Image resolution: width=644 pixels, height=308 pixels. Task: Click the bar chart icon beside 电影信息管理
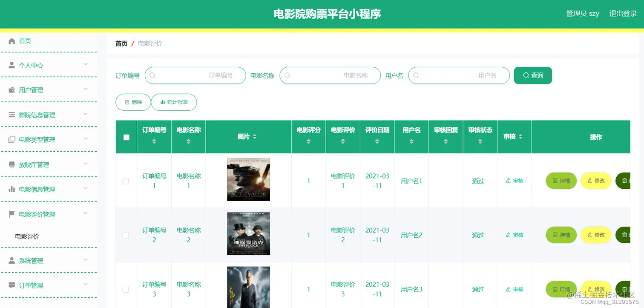click(12, 189)
